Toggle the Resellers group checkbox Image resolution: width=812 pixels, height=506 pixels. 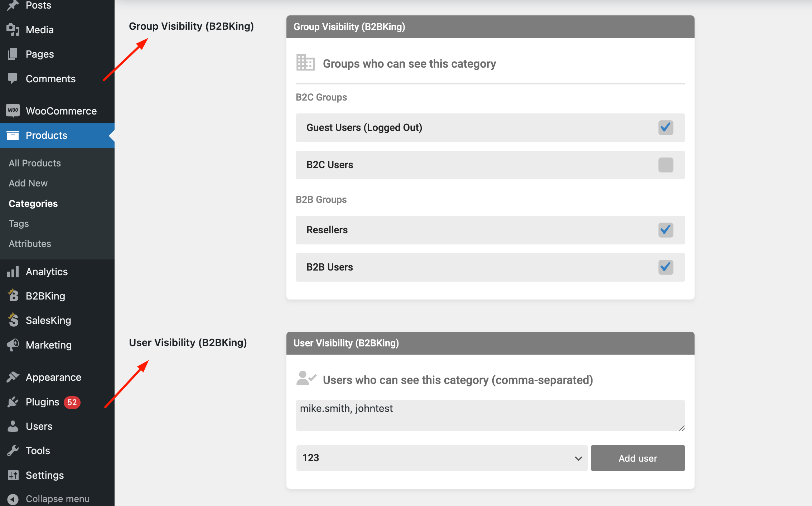click(666, 230)
